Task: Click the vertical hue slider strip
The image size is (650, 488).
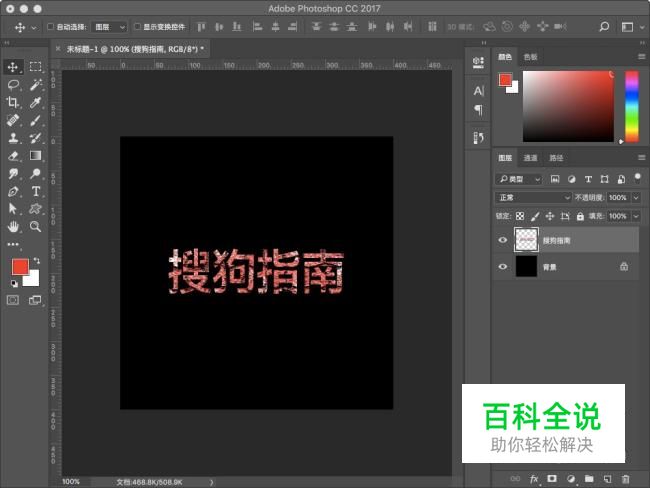Action: tap(632, 107)
